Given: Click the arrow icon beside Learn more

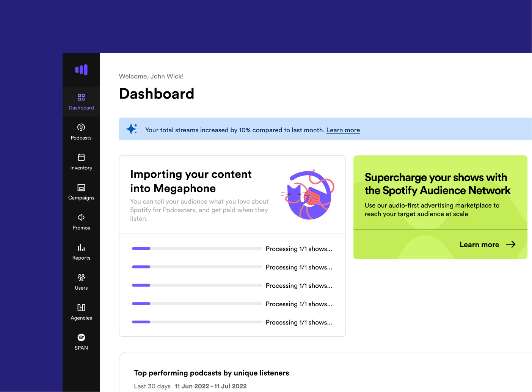Looking at the screenshot, I should (511, 245).
